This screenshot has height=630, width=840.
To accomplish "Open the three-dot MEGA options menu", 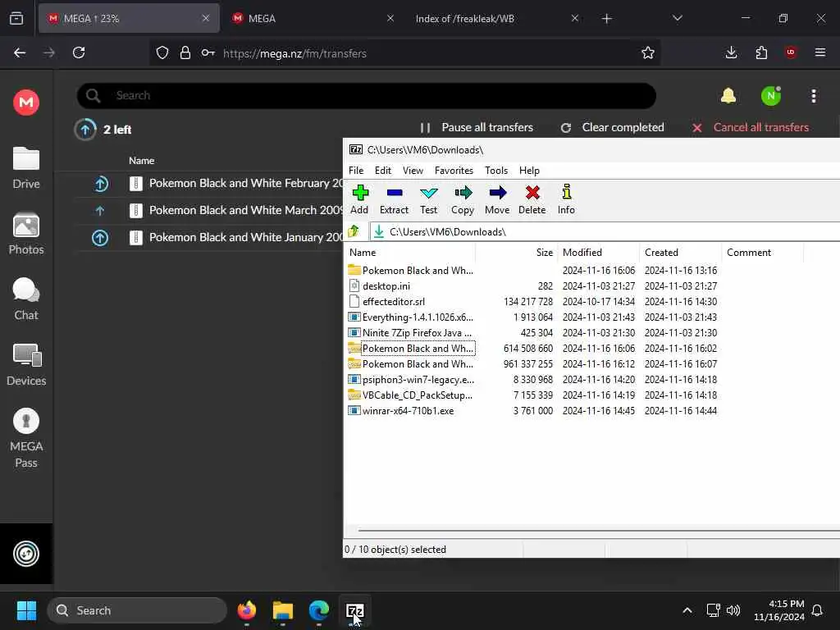I will (814, 96).
